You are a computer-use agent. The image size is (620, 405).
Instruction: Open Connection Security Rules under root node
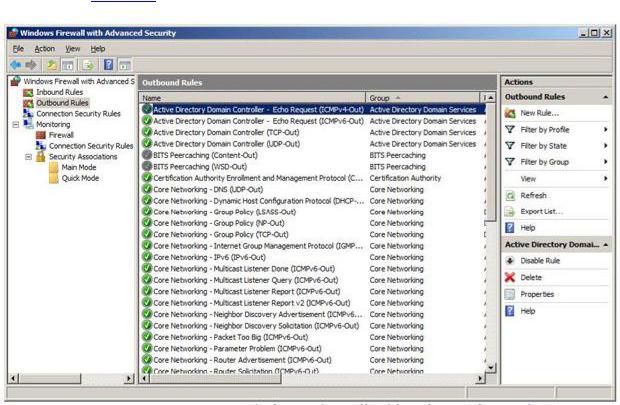click(78, 114)
